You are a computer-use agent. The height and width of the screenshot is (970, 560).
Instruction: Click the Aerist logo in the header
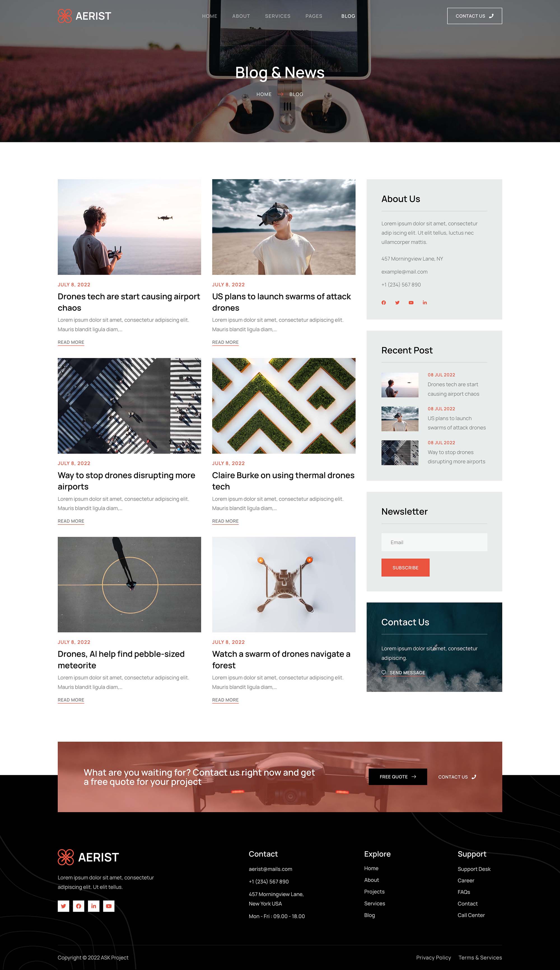(84, 16)
